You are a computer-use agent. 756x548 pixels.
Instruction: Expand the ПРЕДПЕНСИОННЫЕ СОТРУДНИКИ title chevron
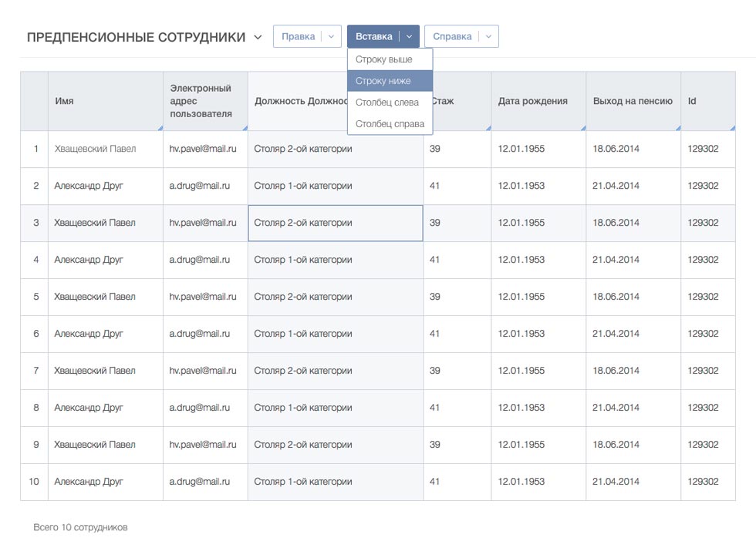pos(258,37)
